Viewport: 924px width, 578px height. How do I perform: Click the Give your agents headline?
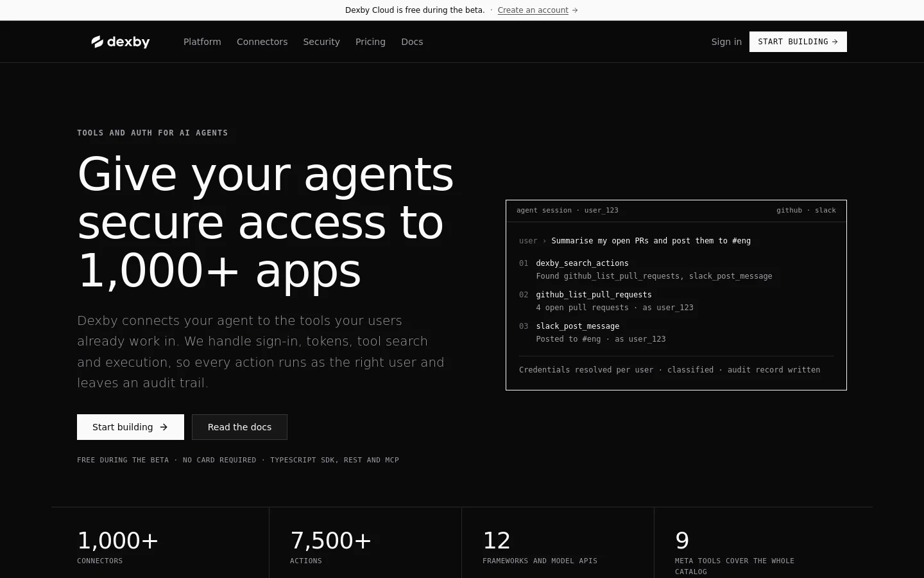point(266,222)
